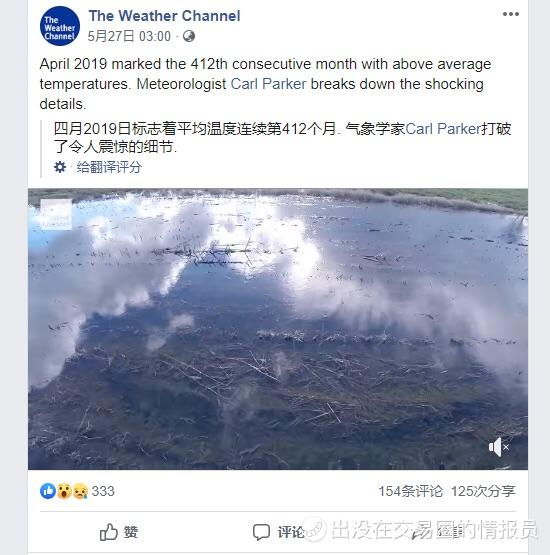The height and width of the screenshot is (555, 550).
Task: Click the translation settings gear icon
Action: (60, 167)
